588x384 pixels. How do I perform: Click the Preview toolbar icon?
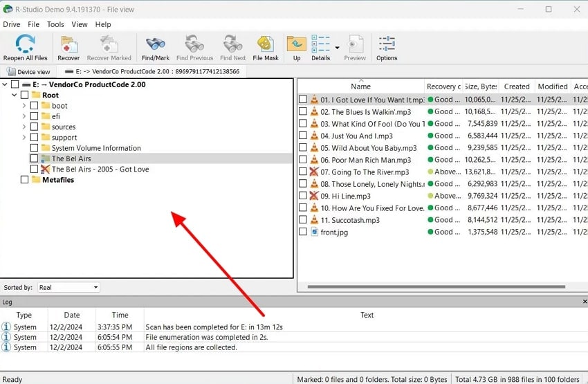pos(355,44)
